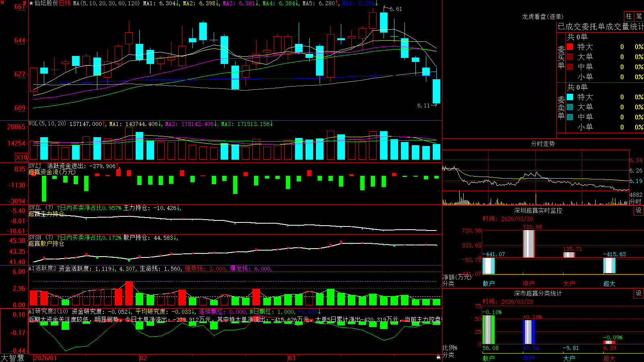Click the 超赢主力持仓 label

46,214
